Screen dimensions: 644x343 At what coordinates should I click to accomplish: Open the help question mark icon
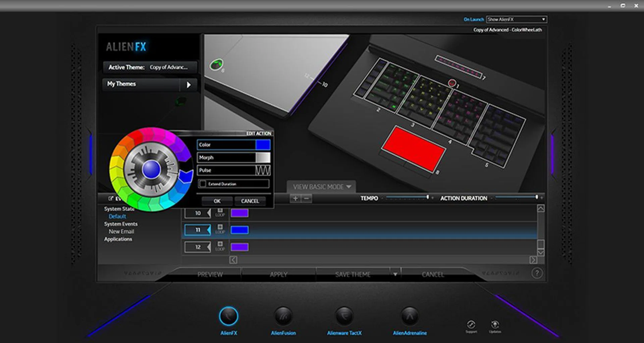click(x=537, y=273)
